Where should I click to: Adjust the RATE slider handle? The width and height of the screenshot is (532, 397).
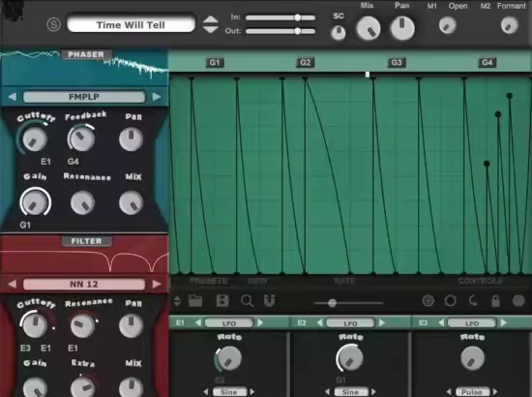(332, 303)
